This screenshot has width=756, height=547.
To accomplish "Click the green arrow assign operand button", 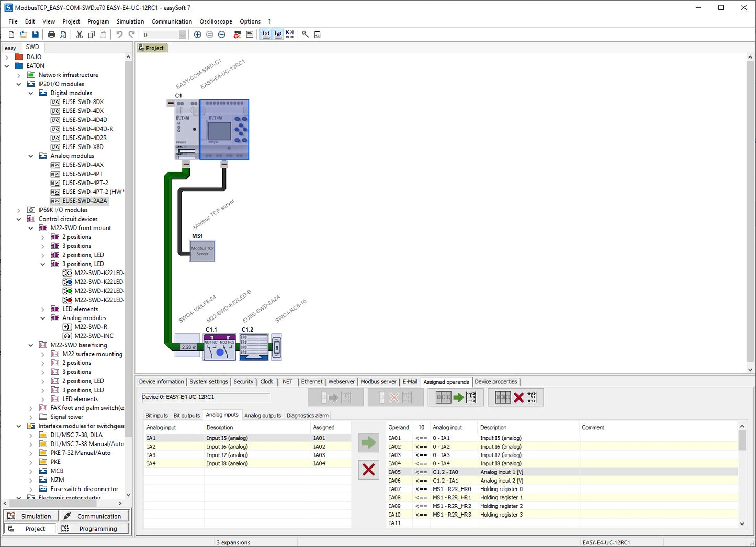I will pos(368,443).
